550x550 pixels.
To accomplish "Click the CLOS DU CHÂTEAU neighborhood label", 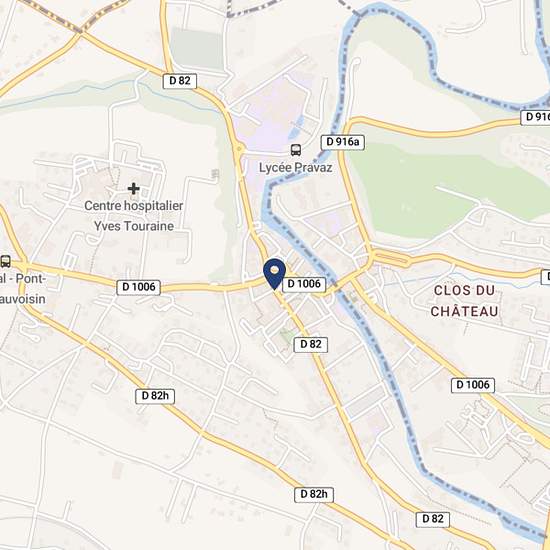I will click(464, 301).
